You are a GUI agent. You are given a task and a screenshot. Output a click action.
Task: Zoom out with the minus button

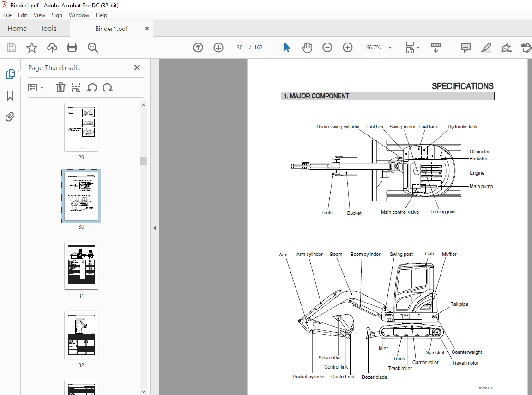coord(327,48)
